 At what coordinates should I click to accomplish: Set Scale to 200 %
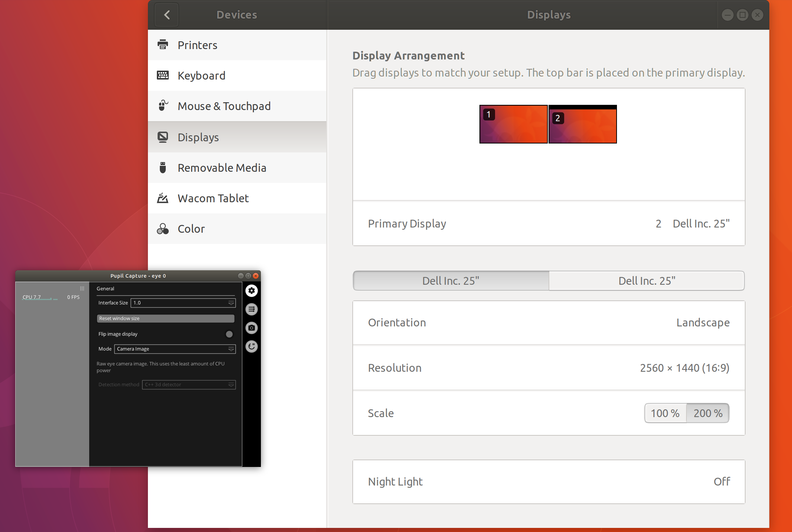[708, 413]
